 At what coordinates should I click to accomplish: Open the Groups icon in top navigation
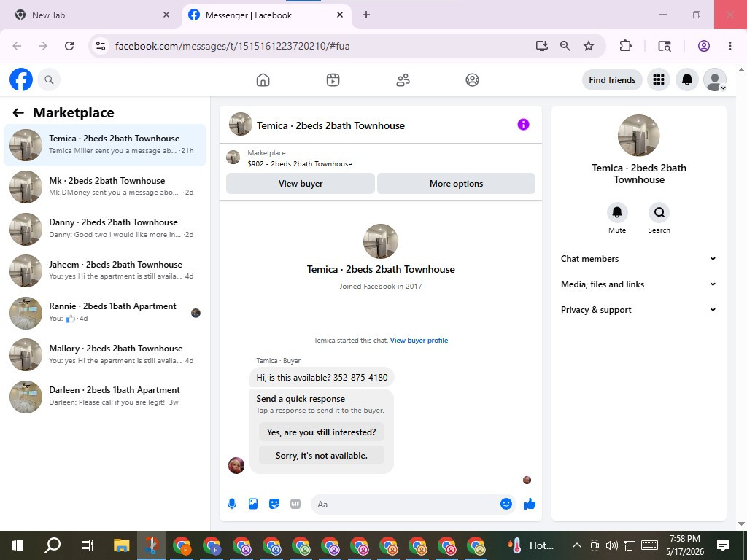point(472,79)
